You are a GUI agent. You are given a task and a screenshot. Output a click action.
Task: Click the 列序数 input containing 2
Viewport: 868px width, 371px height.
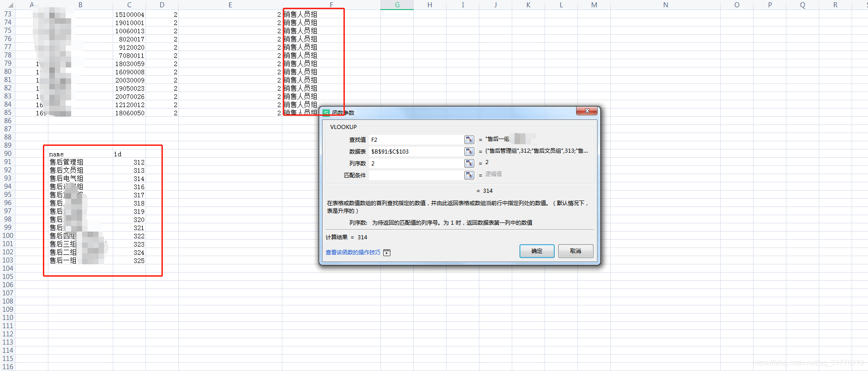pos(416,163)
